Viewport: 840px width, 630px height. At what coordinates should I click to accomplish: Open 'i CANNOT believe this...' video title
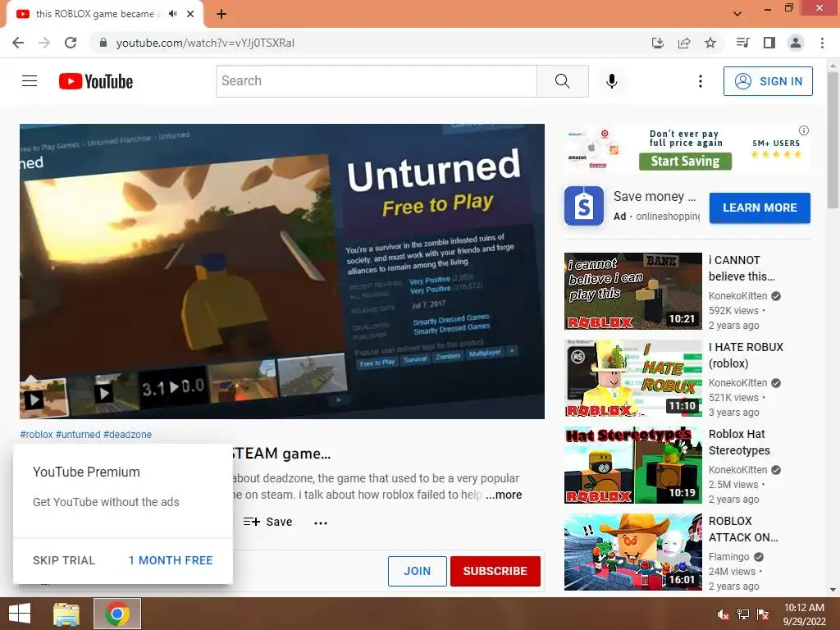[742, 268]
